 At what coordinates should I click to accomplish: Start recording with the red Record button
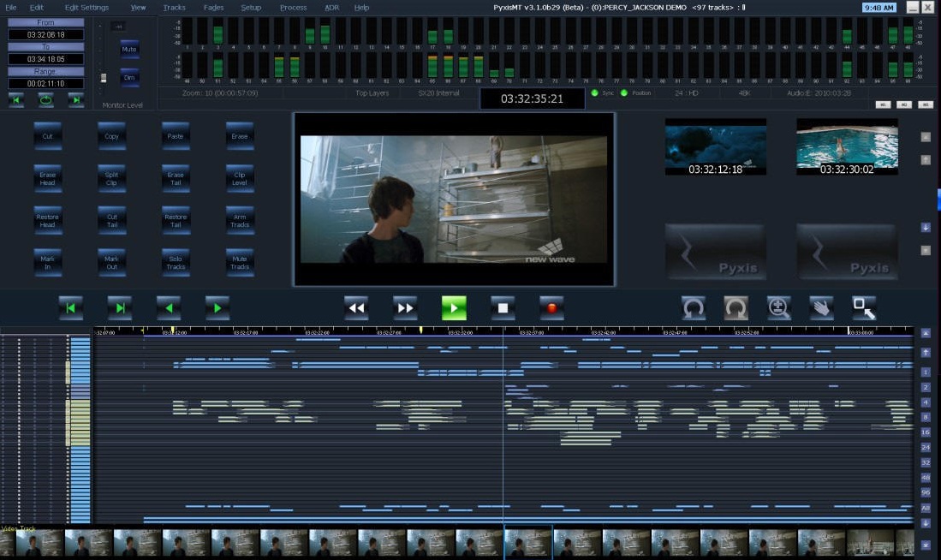[x=551, y=308]
